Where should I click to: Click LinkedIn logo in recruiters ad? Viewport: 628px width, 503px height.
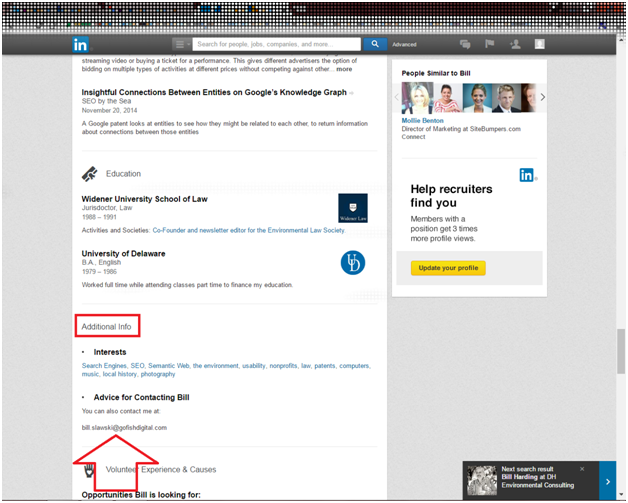pyautogui.click(x=527, y=175)
